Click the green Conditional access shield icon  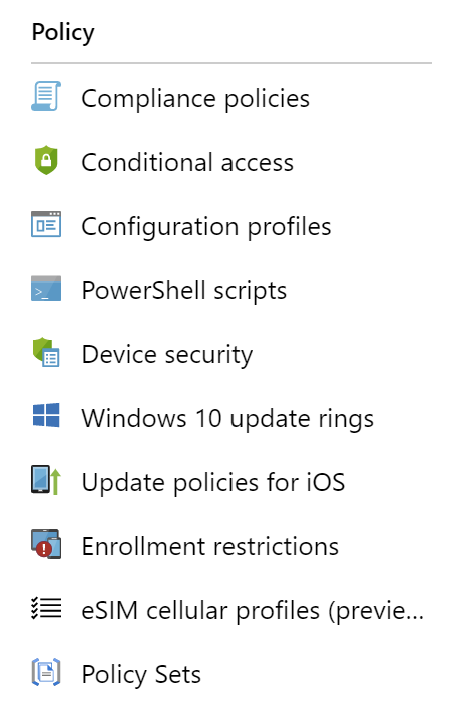coord(46,160)
